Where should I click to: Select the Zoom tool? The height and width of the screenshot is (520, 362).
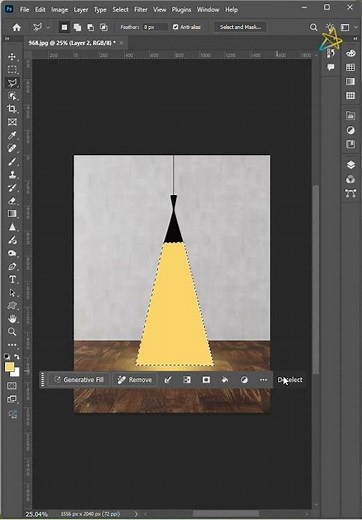coord(12,332)
